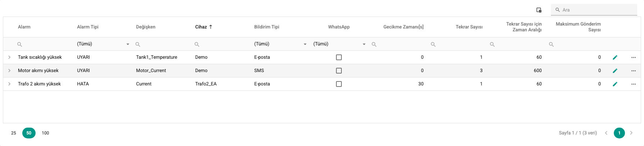This screenshot has height=146, width=644.
Task: Open more options for Trafo 2 akımı yüksek row
Action: click(x=633, y=84)
